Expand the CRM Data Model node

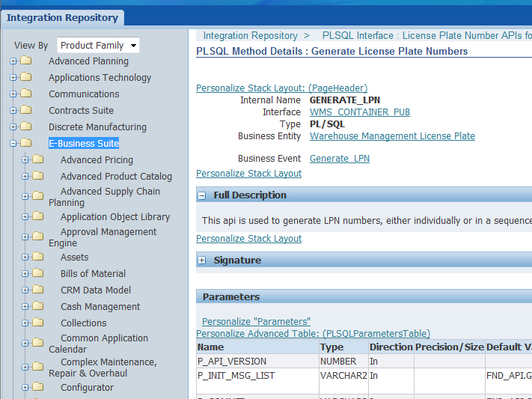[25, 290]
